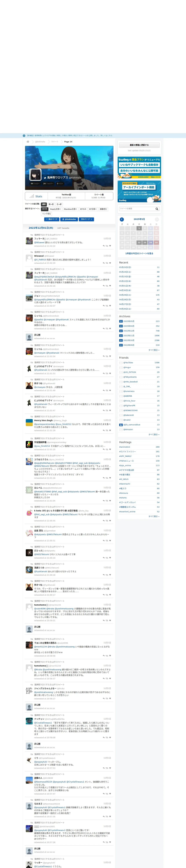Open archive list icon for 2022年09月
Screen dimensions: 186x868
[121, 345]
